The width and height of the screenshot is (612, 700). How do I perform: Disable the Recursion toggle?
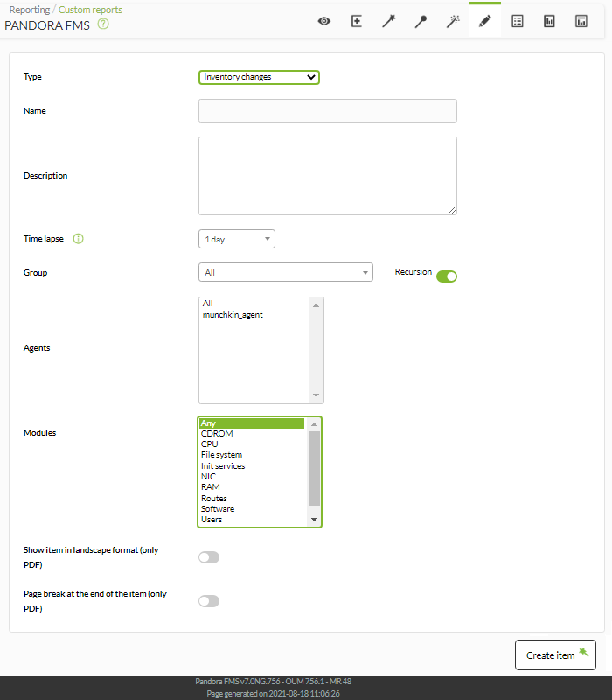(x=447, y=276)
